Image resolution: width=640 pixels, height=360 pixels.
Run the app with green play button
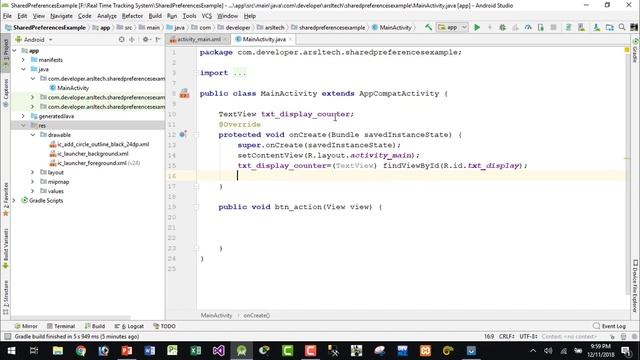click(477, 27)
